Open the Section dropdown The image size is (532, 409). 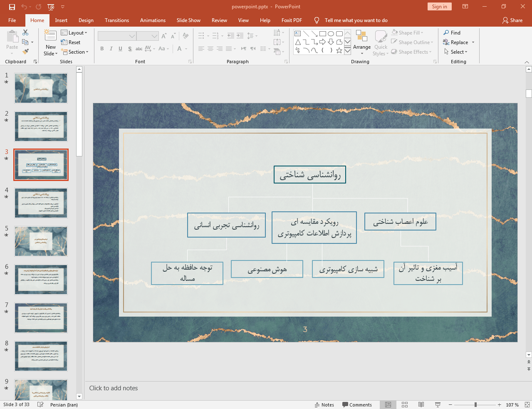75,52
